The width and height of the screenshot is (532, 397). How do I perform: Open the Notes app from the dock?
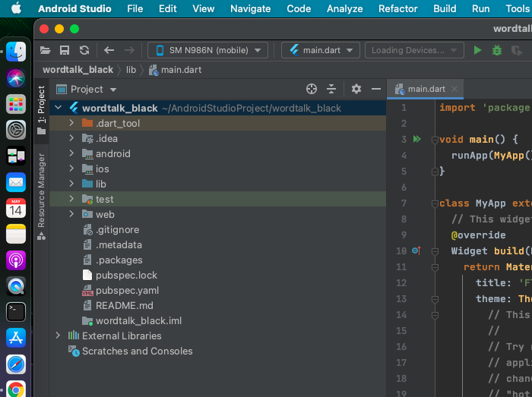[16, 234]
